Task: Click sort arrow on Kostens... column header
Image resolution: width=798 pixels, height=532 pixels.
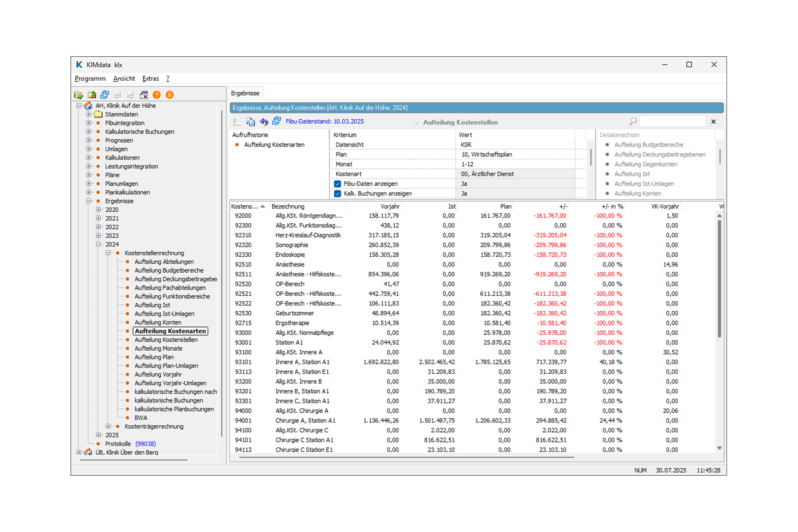Action: (x=263, y=206)
